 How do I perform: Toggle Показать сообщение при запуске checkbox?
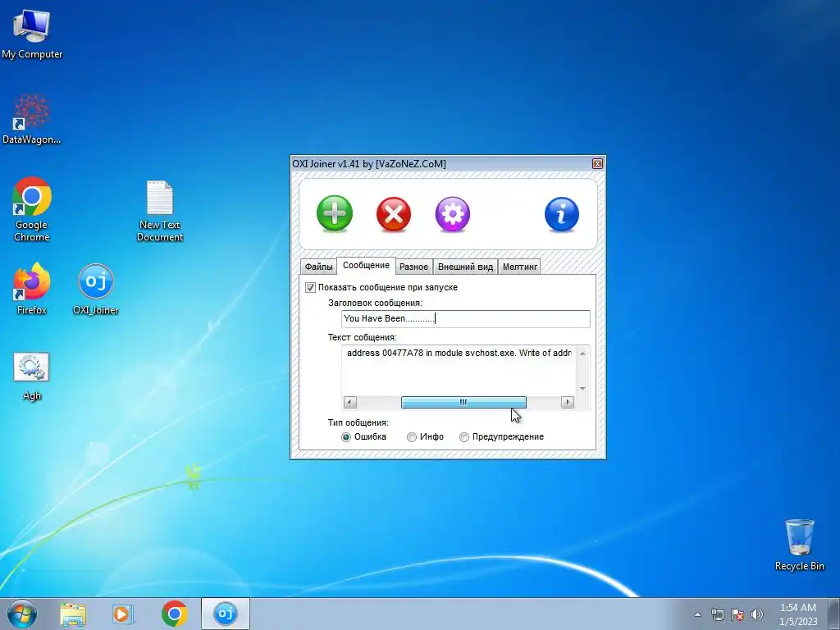click(x=310, y=288)
